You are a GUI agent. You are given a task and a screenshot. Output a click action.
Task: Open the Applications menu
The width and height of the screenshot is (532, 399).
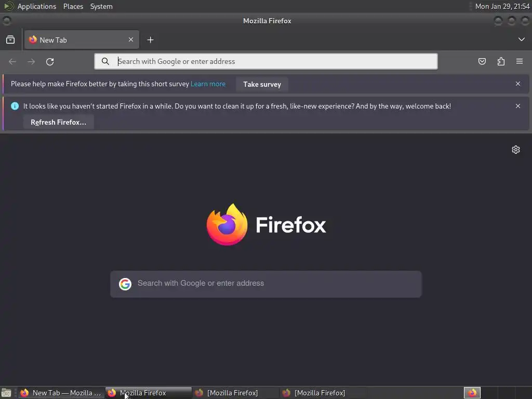37,6
